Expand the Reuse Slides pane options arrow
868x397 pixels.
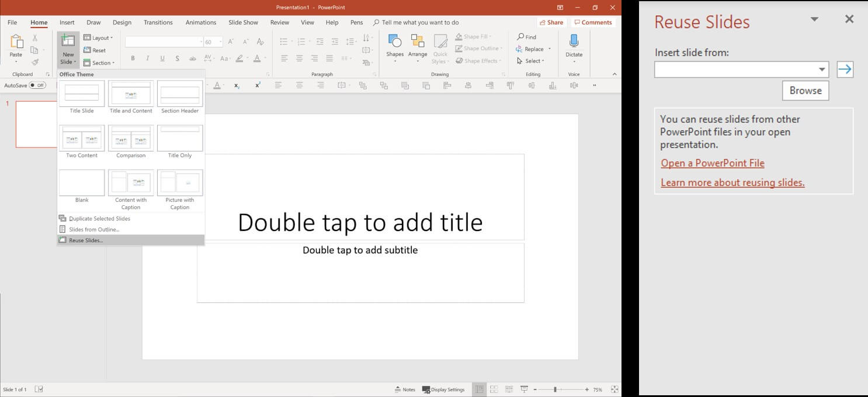[814, 19]
